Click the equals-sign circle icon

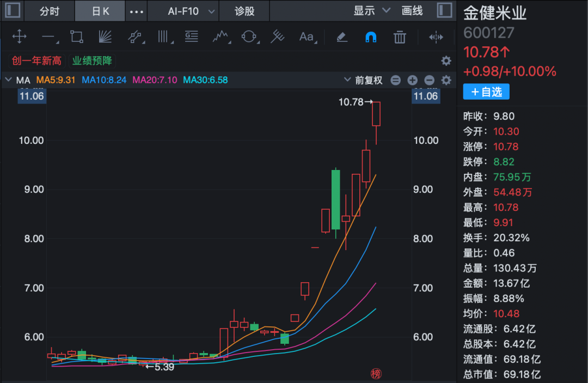396,80
